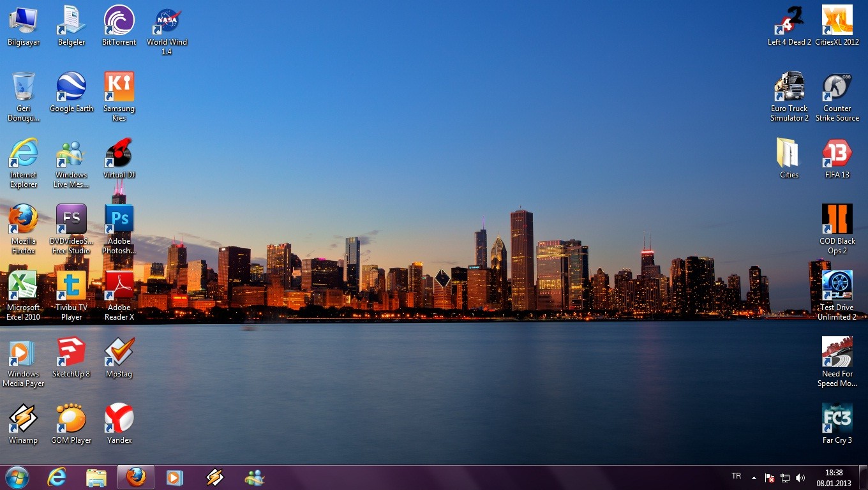The width and height of the screenshot is (868, 490).
Task: Select the Internet Explorer desktop icon
Action: coord(24,163)
